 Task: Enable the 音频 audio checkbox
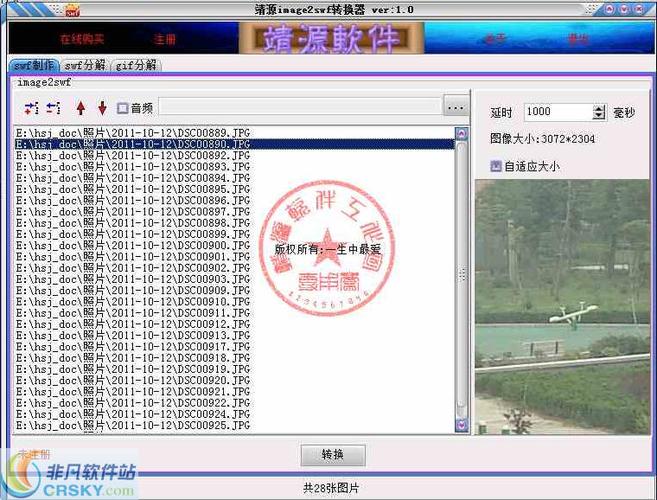122,108
